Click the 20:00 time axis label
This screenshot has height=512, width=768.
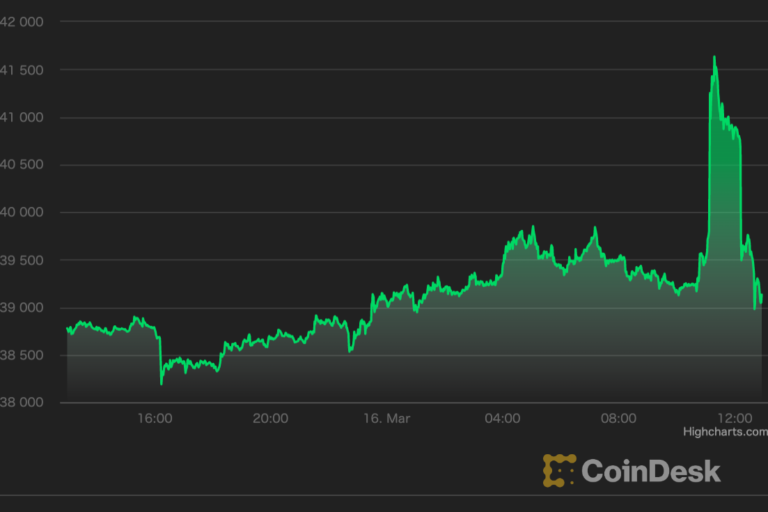270,418
